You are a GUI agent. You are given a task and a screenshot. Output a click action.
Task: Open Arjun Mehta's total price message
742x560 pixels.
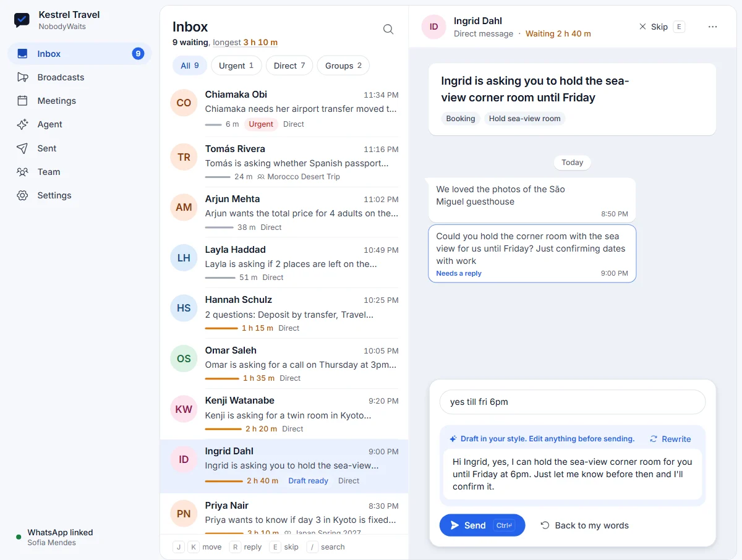(x=302, y=214)
